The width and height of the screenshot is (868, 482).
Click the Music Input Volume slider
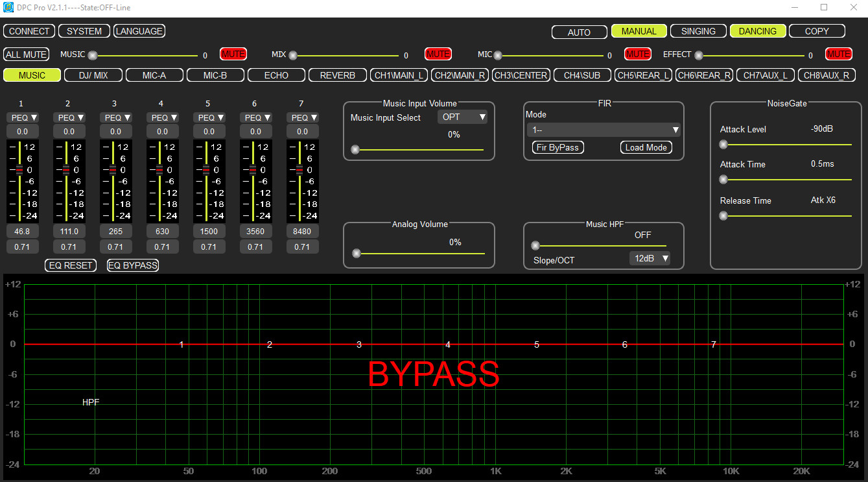[x=417, y=150]
